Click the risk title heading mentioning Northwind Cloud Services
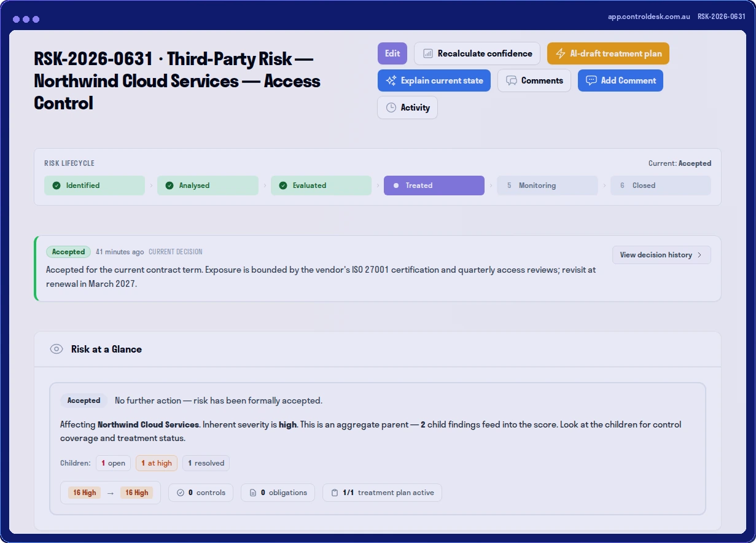756x543 pixels. coord(177,80)
